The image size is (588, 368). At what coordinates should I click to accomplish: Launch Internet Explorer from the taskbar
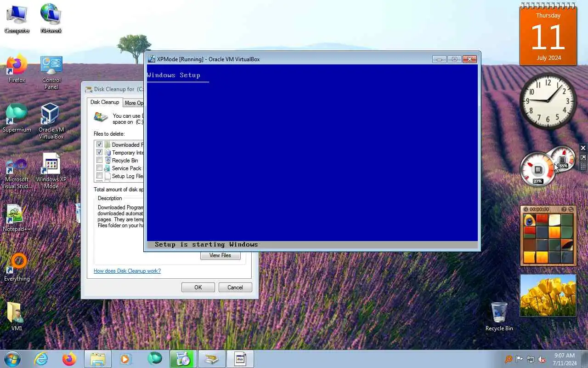(41, 359)
